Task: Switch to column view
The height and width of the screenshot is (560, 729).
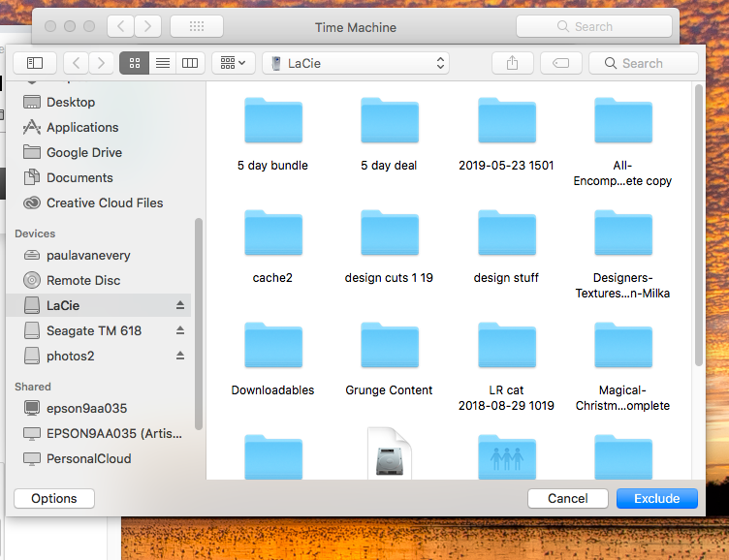Action: click(190, 63)
